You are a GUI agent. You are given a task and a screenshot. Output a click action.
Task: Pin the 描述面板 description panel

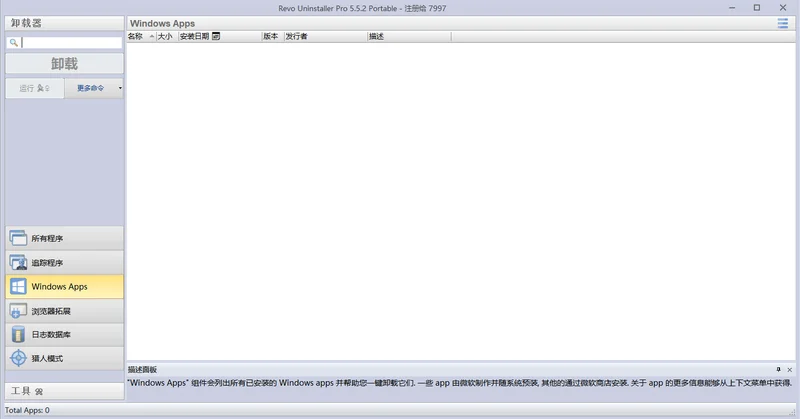(x=778, y=369)
